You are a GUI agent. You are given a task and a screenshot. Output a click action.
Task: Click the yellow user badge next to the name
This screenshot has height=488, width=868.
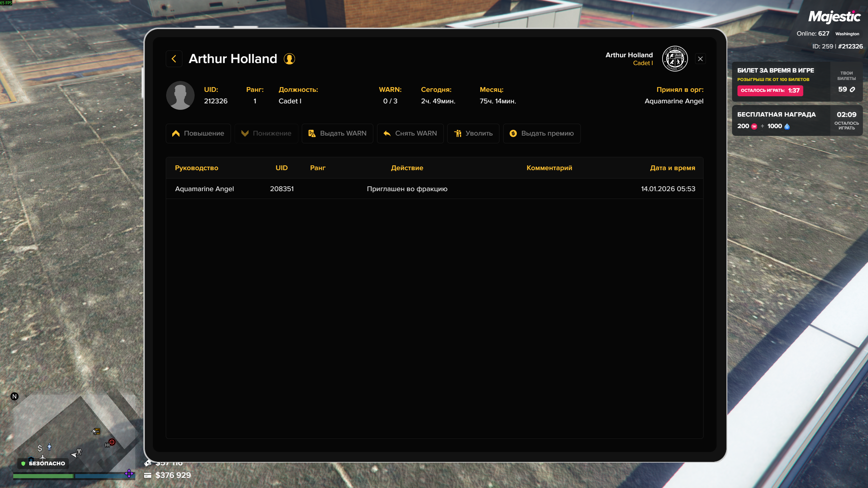coord(289,59)
